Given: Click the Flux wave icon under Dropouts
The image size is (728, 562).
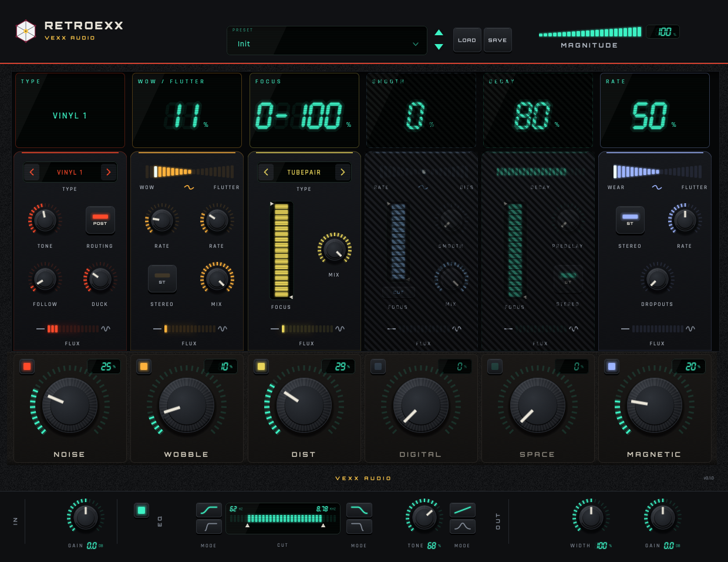Looking at the screenshot, I should pos(690,329).
